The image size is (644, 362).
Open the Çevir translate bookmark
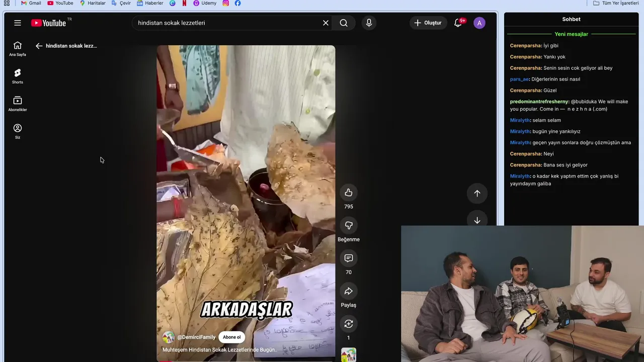(x=121, y=3)
